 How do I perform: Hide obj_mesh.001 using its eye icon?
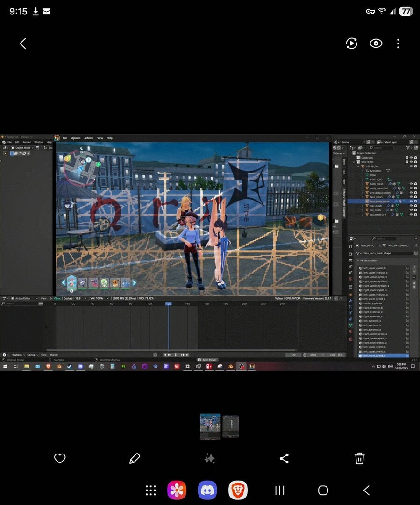pos(411,215)
